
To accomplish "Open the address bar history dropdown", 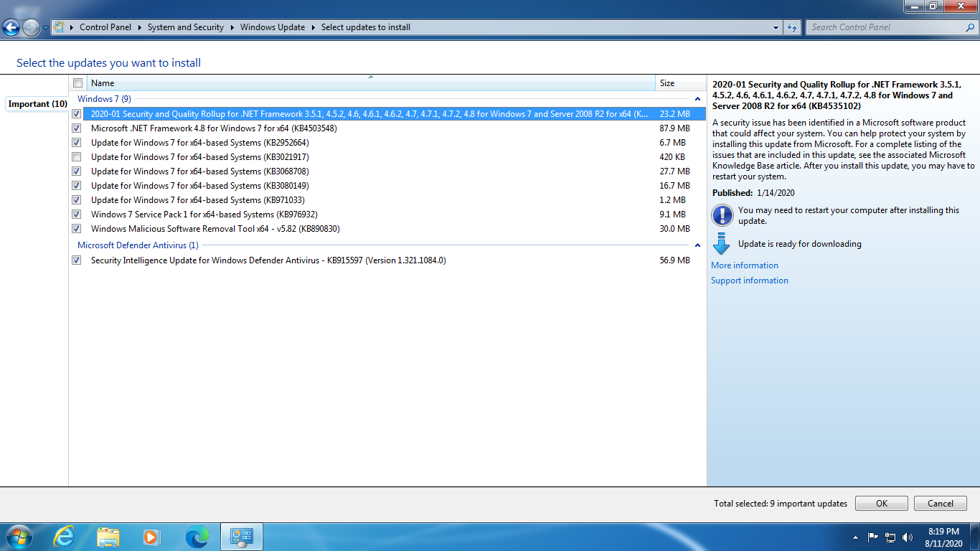I will 776,27.
